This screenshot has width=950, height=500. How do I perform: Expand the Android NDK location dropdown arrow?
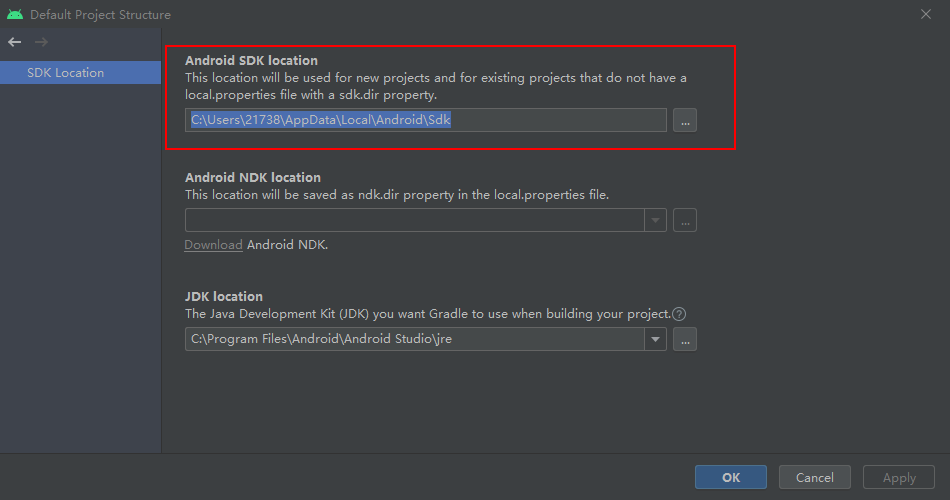coord(655,220)
